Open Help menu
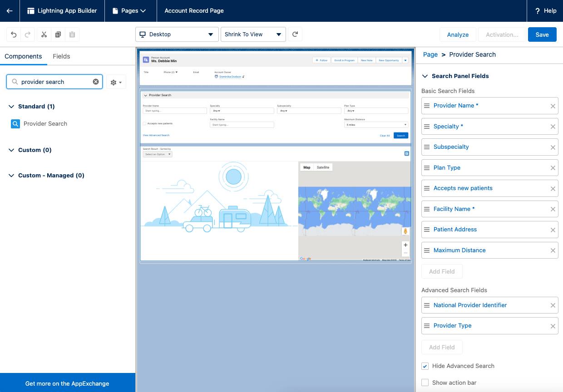563x392 pixels. pos(545,11)
